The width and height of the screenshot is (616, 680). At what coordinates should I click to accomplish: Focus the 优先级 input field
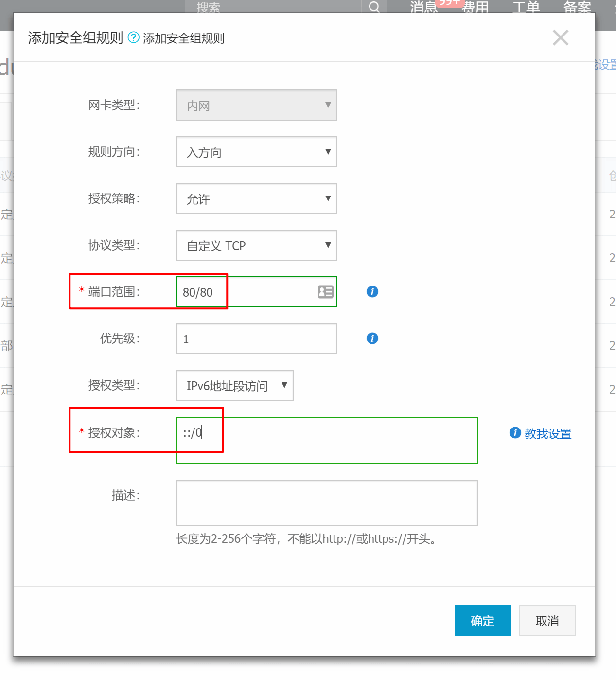pyautogui.click(x=257, y=339)
